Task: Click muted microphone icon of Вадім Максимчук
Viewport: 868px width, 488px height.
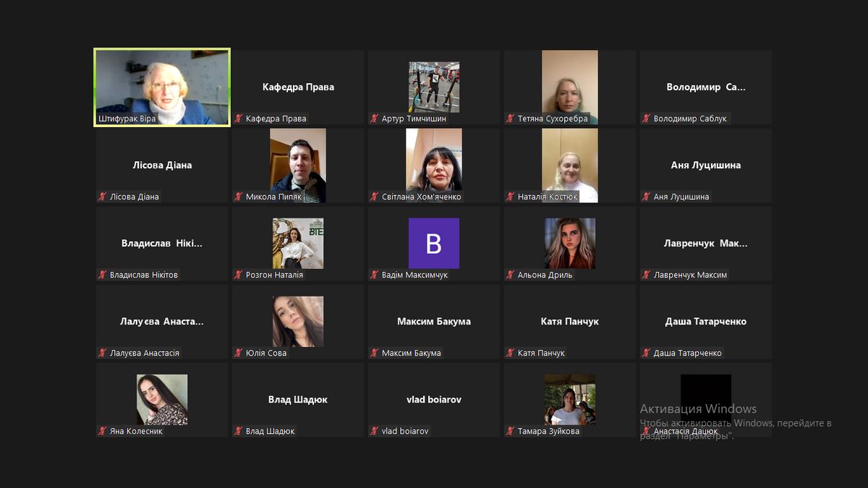Action: click(375, 275)
